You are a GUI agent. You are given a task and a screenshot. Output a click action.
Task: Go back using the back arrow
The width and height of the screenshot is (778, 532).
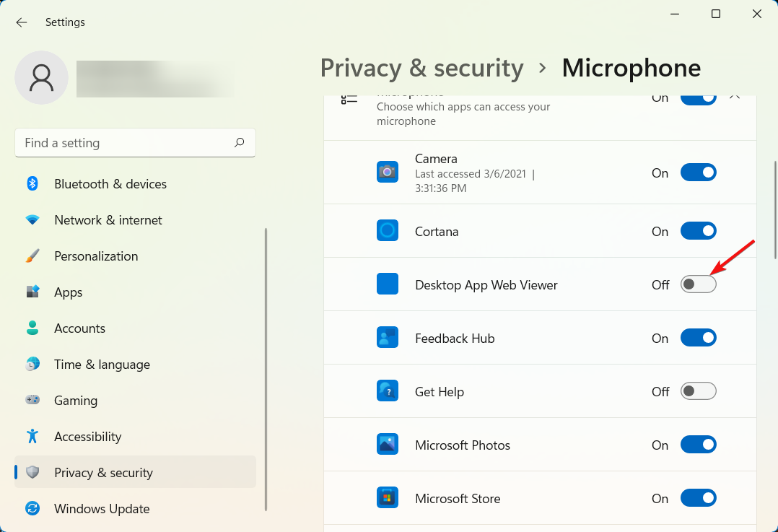(22, 22)
